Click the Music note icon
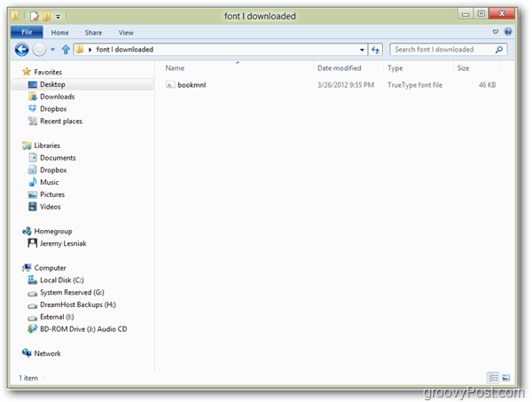 click(x=33, y=182)
